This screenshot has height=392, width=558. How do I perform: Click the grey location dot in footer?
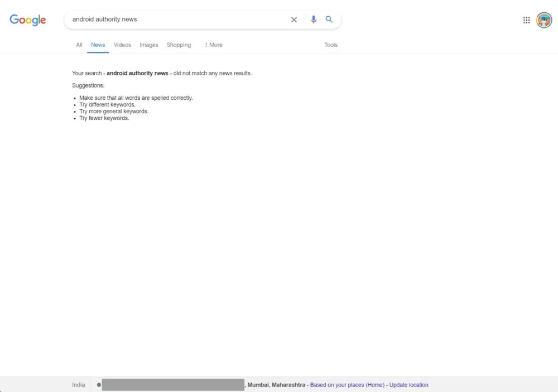(x=99, y=385)
